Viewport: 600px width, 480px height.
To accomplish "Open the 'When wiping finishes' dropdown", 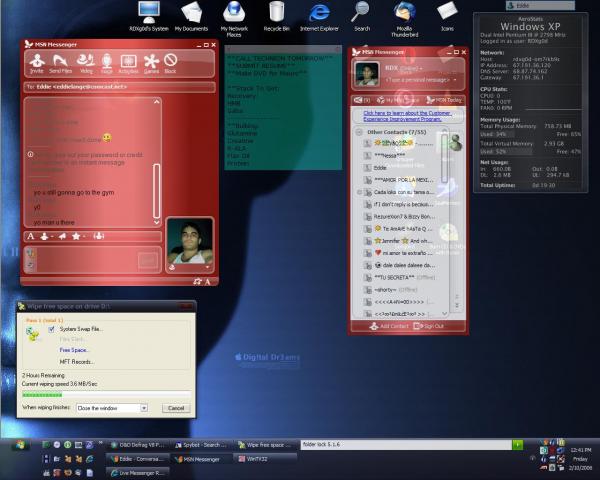I will 144,408.
